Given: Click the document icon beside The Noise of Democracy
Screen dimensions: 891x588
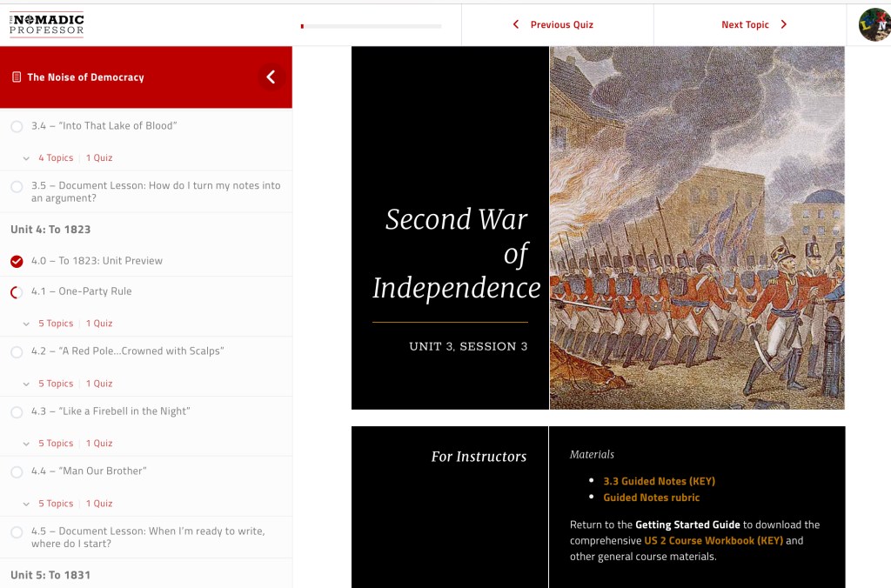Looking at the screenshot, I should tap(17, 77).
